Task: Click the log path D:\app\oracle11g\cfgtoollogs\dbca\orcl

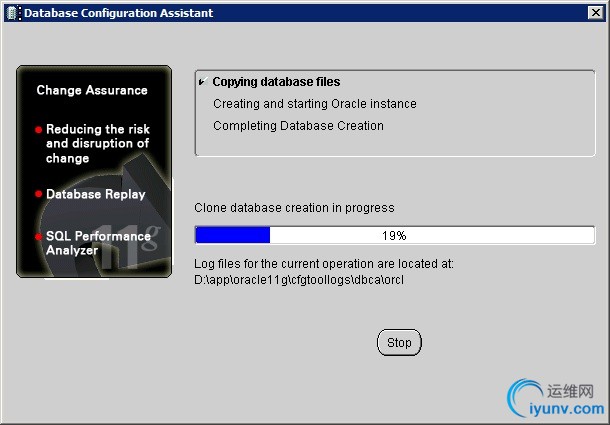Action: pos(299,280)
